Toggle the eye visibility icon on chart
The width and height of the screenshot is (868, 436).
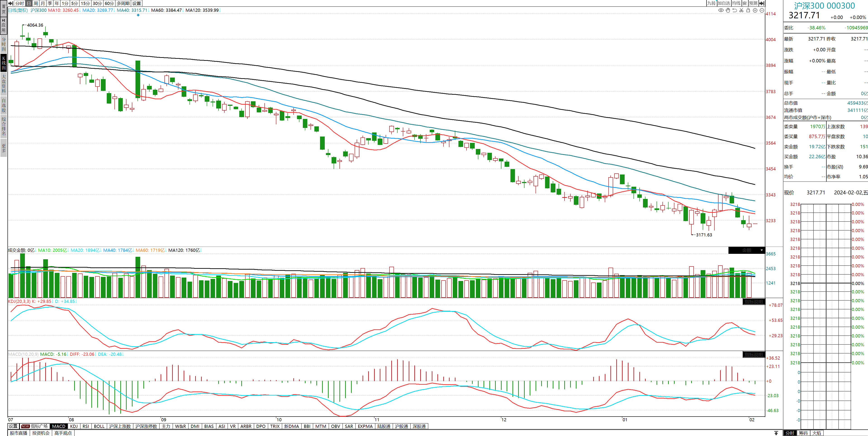click(x=721, y=10)
